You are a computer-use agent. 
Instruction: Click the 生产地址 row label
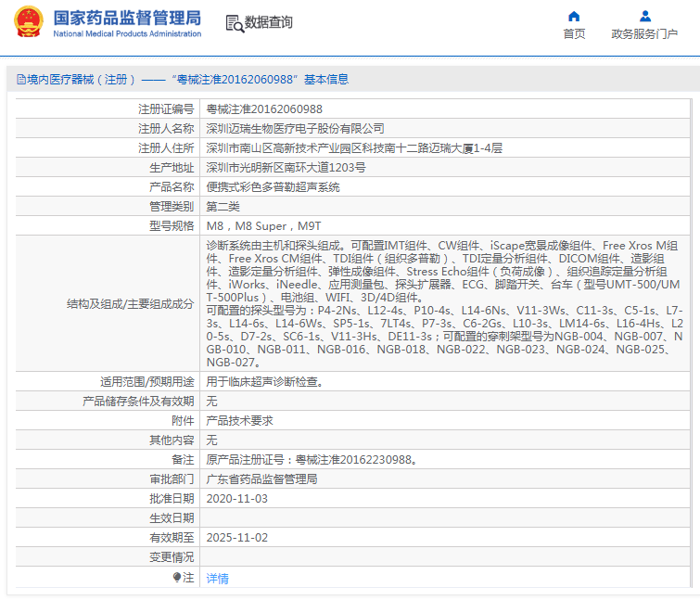pyautogui.click(x=172, y=168)
